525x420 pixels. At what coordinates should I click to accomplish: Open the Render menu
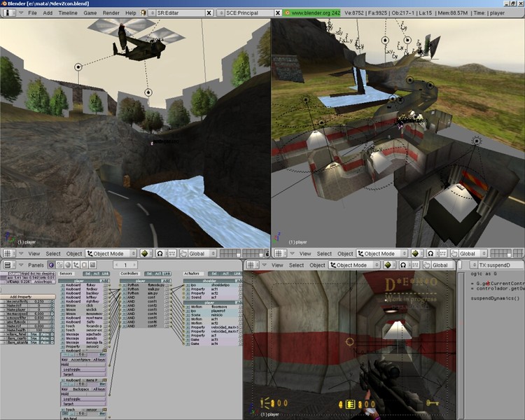(x=111, y=13)
